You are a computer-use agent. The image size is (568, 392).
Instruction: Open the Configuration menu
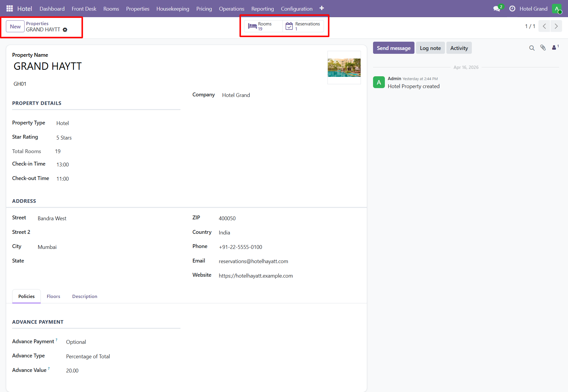point(296,9)
